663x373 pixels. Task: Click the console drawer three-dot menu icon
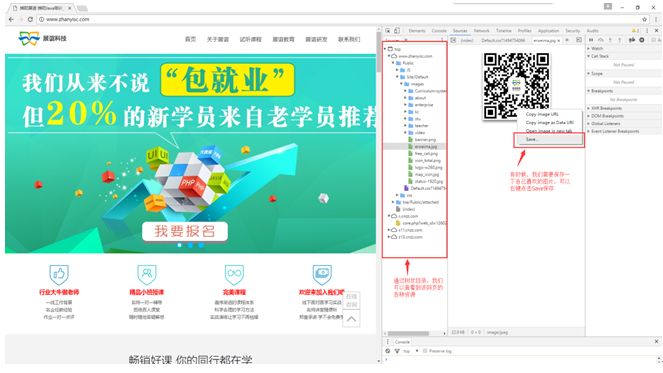pyautogui.click(x=388, y=342)
